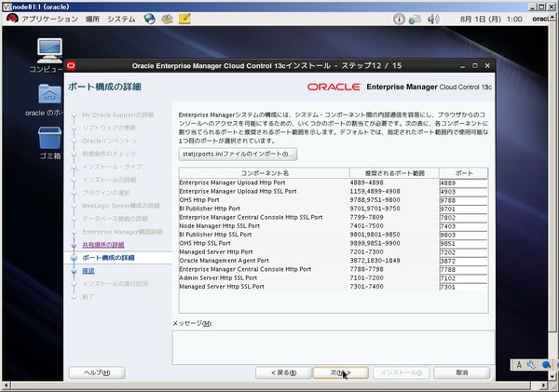This screenshot has height=392, width=559.
Task: Click the VNC horizontal scrollbar right arrow
Action: (543, 385)
